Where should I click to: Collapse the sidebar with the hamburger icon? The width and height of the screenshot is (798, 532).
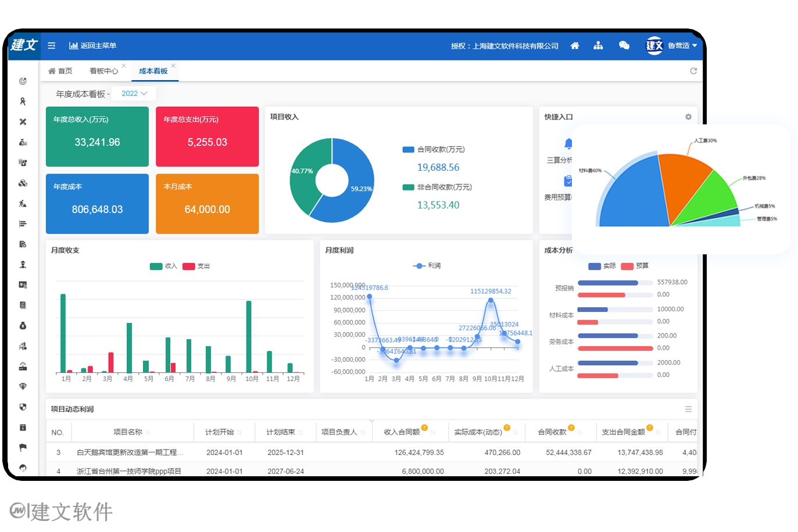click(x=51, y=45)
